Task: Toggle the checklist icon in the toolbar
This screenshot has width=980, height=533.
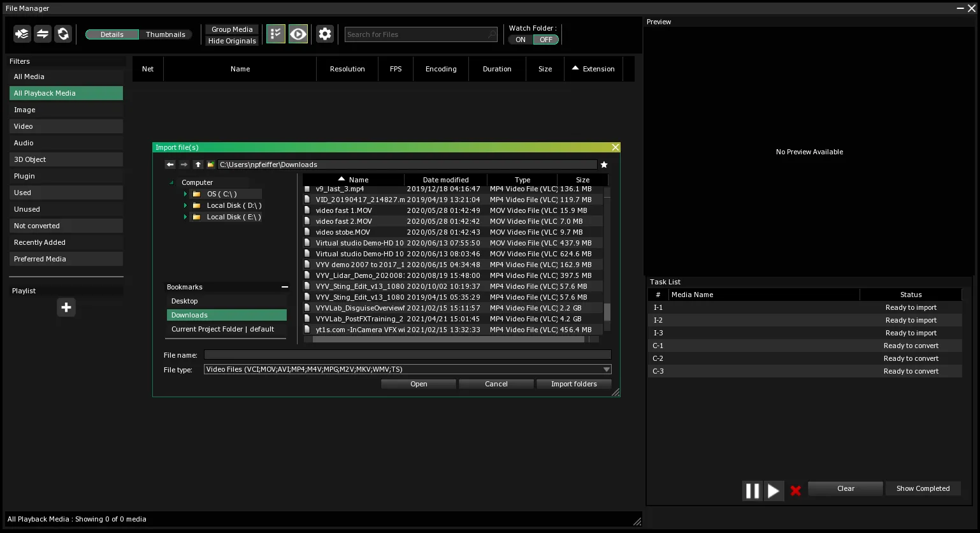Action: click(x=275, y=34)
